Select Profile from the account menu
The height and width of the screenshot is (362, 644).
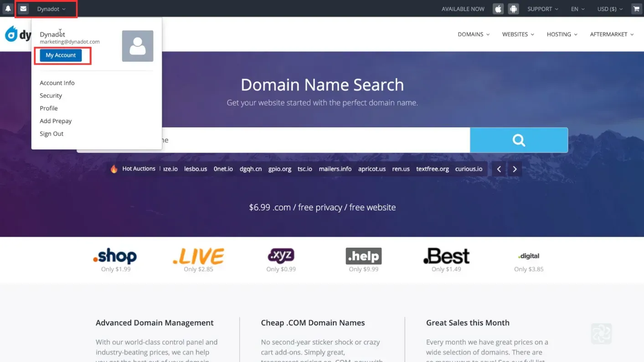[x=49, y=108]
